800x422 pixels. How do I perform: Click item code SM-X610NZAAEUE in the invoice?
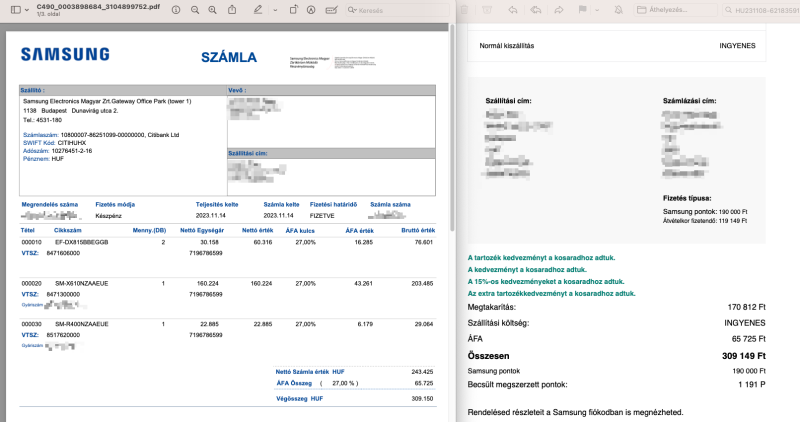82,283
